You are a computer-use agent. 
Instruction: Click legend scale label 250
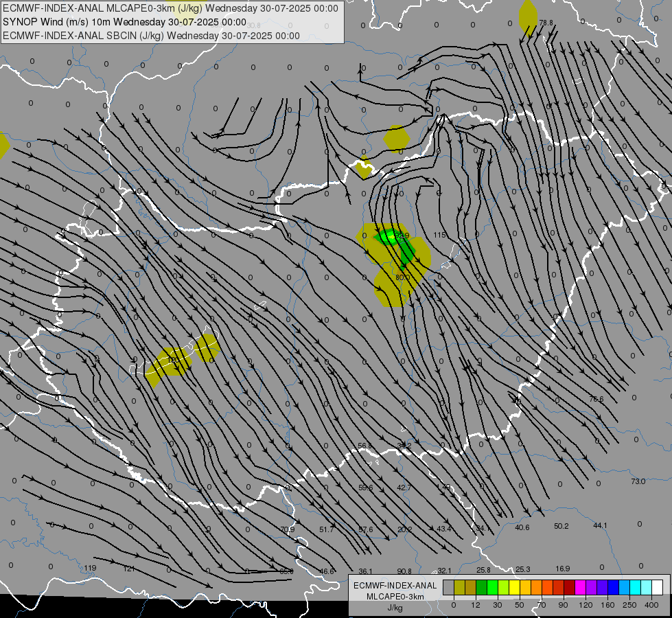[629, 605]
